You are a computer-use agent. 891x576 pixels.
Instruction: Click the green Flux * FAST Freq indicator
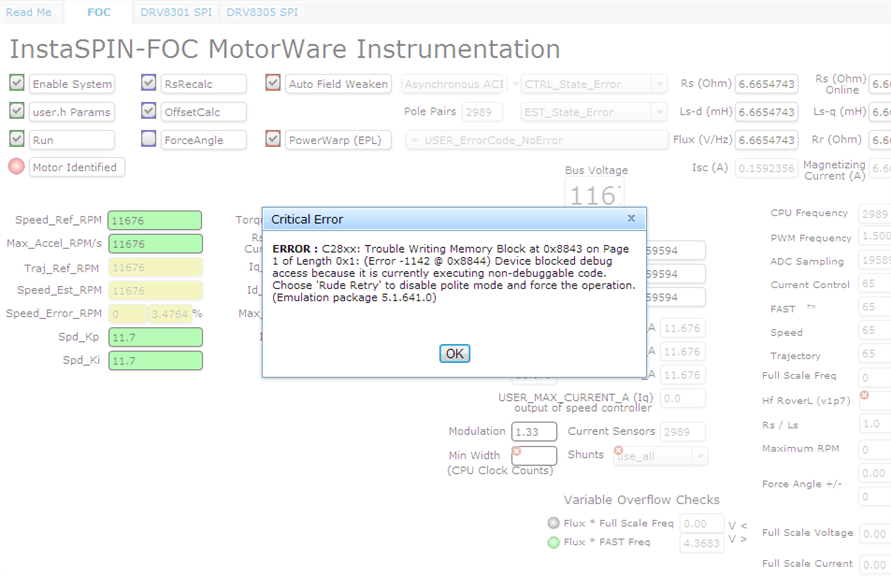tap(554, 542)
